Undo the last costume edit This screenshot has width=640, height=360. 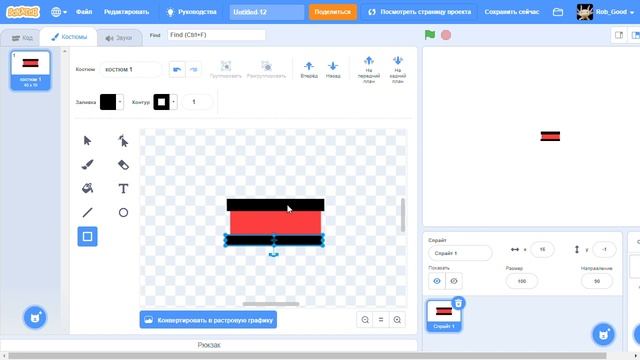(x=177, y=69)
